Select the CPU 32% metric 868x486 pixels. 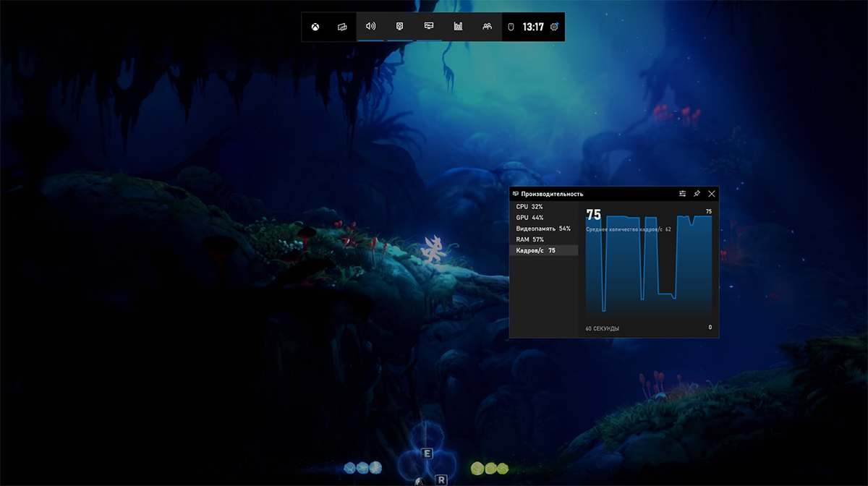coord(544,207)
